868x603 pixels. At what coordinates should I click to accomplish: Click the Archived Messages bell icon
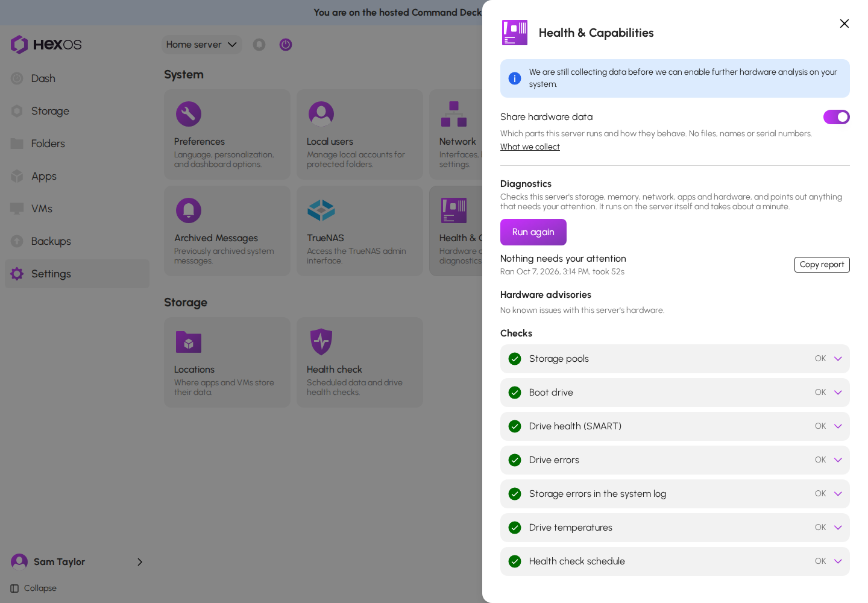pyautogui.click(x=189, y=210)
